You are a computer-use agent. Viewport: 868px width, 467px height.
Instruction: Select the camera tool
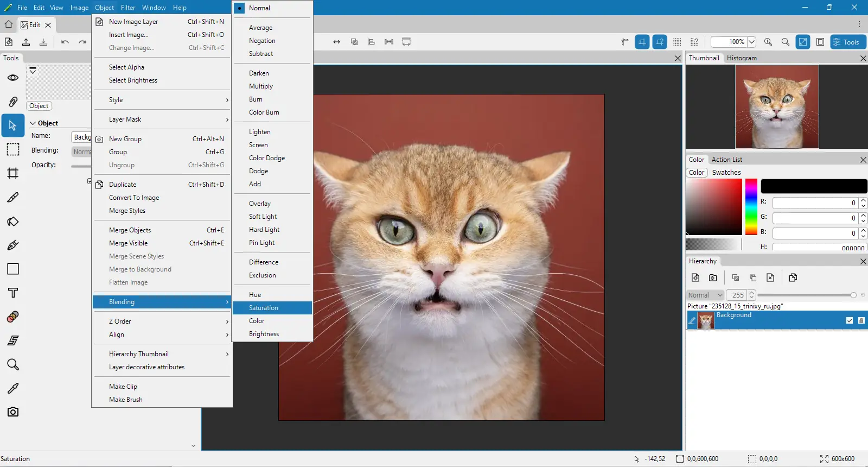[13, 412]
